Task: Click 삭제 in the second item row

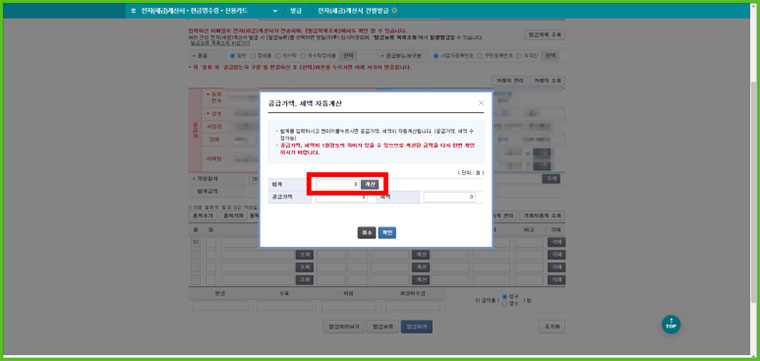Action: click(x=556, y=255)
